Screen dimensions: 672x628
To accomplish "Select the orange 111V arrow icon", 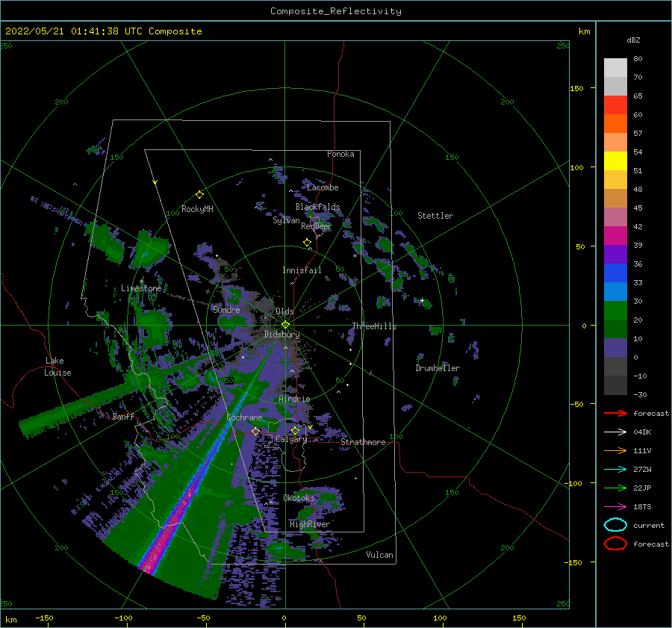I will click(x=615, y=450).
